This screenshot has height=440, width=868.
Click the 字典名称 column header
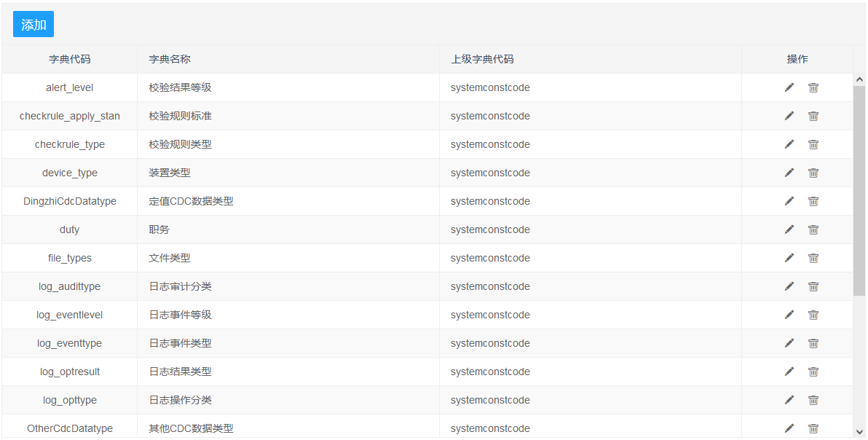(x=170, y=59)
